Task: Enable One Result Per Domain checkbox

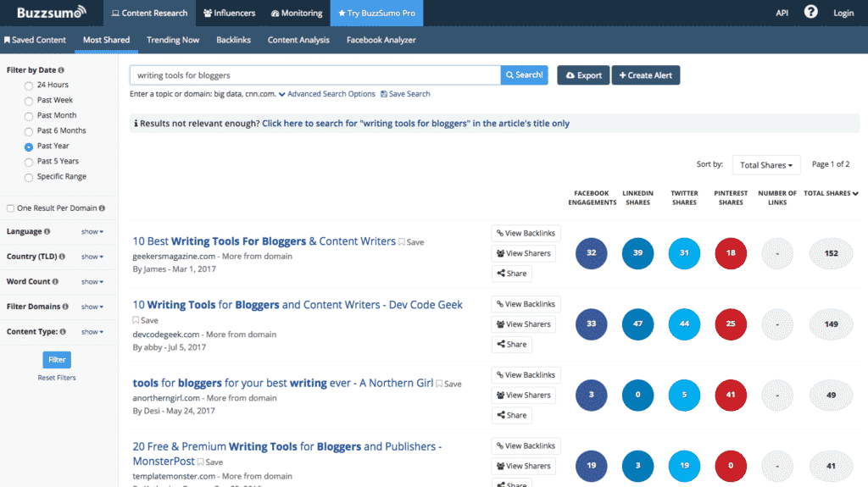Action: [x=10, y=208]
